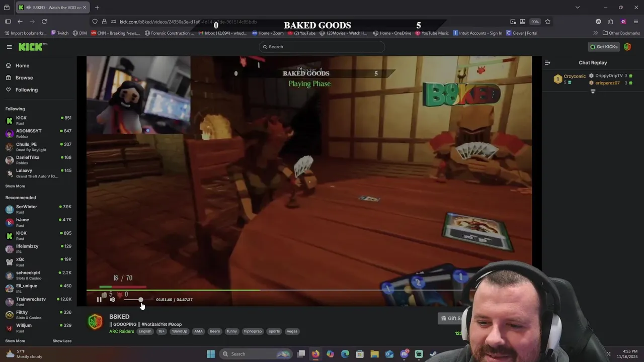
Task: Open Following in Kick sidebar
Action: click(x=26, y=89)
